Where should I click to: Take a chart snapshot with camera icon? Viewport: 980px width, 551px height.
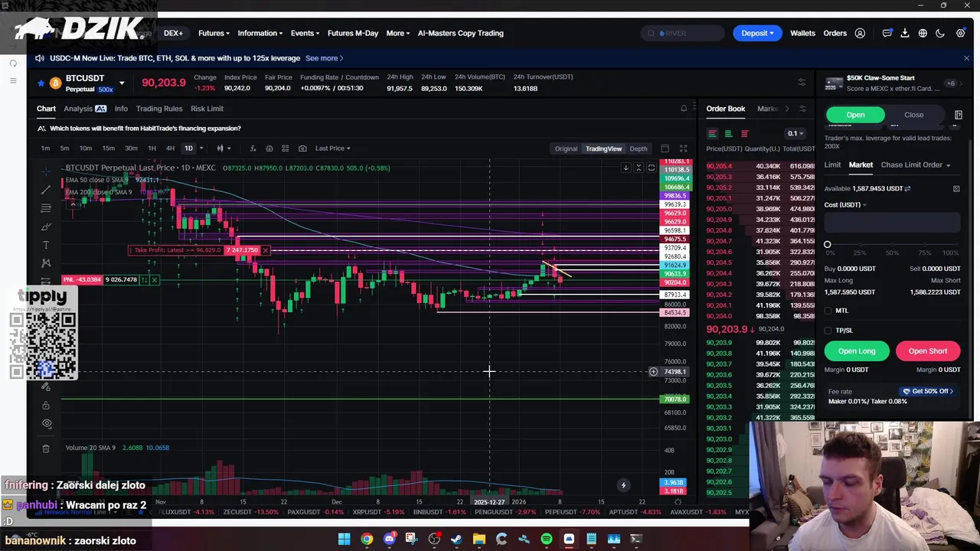tap(302, 148)
